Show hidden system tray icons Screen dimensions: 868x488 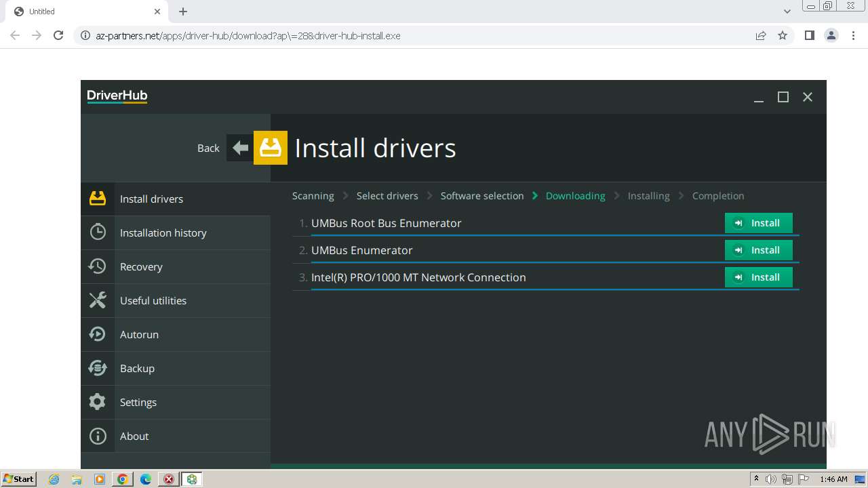756,479
